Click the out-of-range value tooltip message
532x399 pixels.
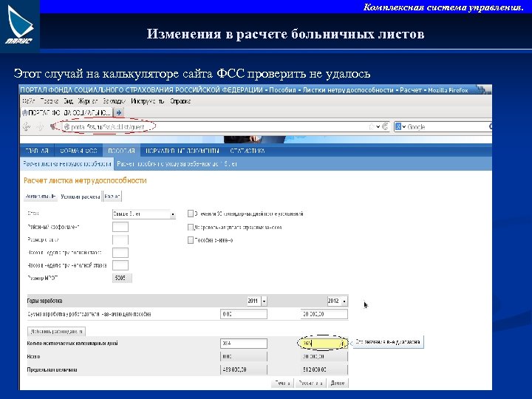388,342
